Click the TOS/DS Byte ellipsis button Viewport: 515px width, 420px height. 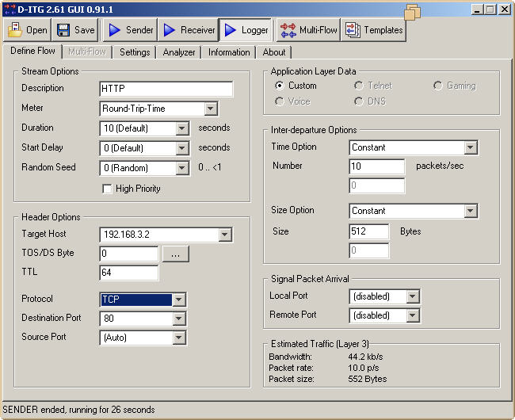click(176, 254)
